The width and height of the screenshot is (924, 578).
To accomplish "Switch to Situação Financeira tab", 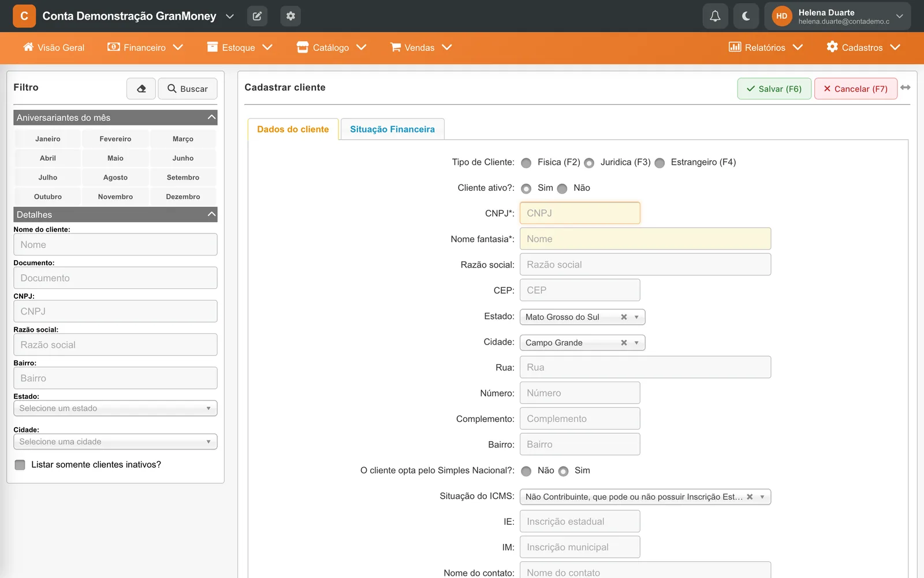I will pyautogui.click(x=392, y=129).
